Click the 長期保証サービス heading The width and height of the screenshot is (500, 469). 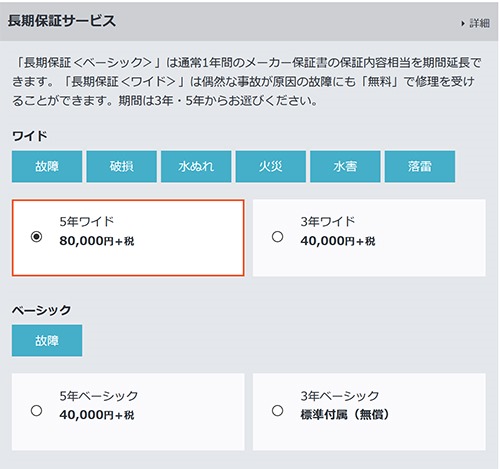62,21
